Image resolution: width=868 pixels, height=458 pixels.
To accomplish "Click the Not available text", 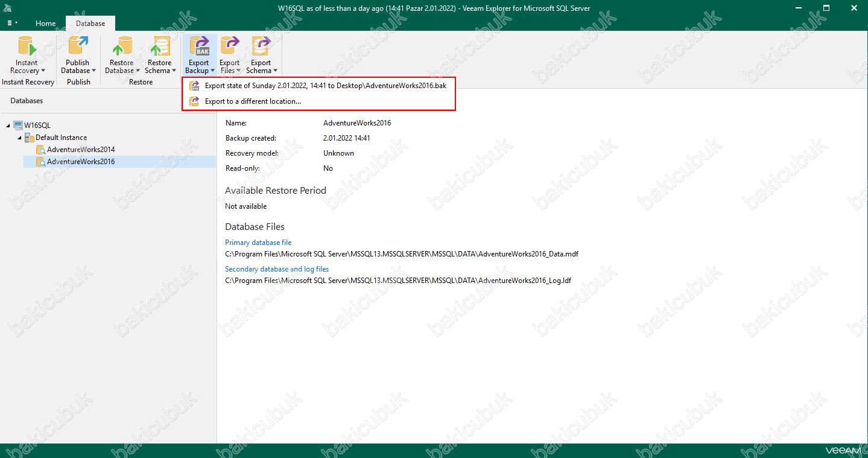I will click(246, 206).
